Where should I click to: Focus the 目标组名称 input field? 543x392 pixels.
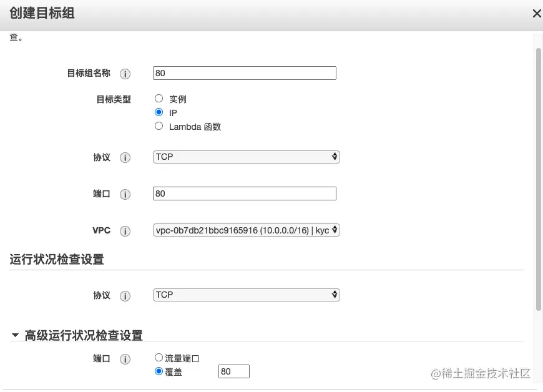245,73
